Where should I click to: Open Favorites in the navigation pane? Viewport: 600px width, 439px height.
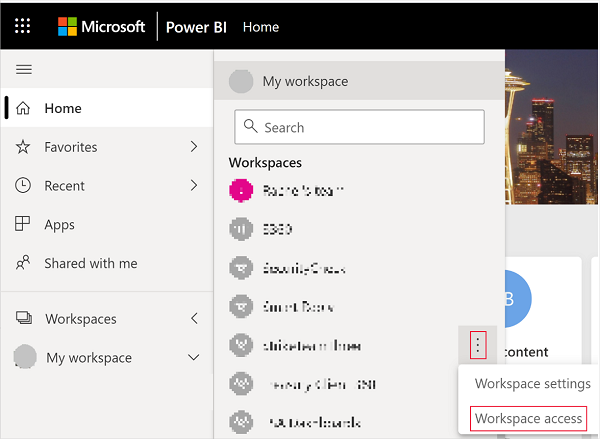point(107,147)
